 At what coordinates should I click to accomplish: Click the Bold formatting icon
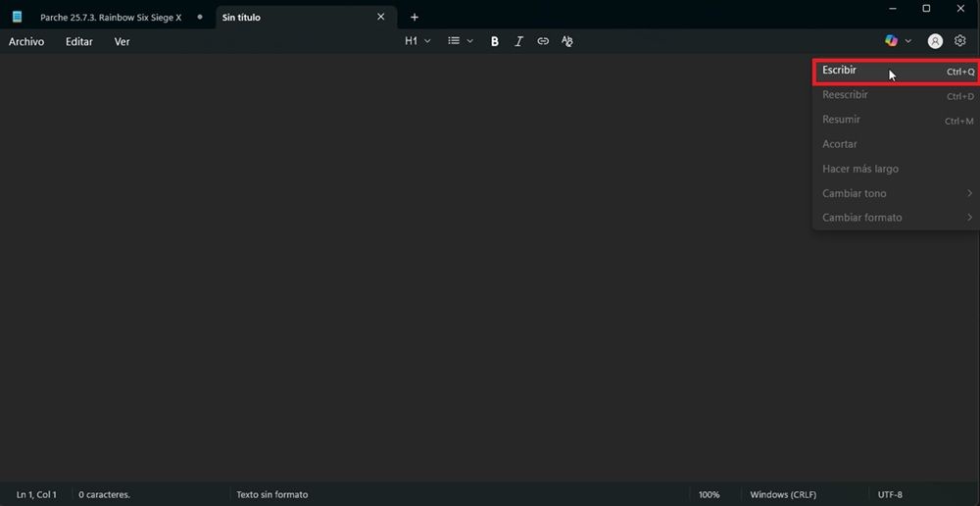pyautogui.click(x=494, y=41)
